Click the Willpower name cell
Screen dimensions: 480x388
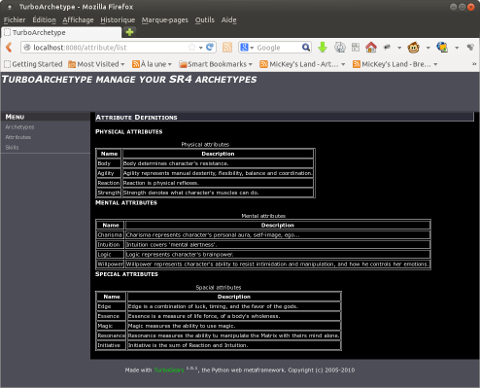110,264
